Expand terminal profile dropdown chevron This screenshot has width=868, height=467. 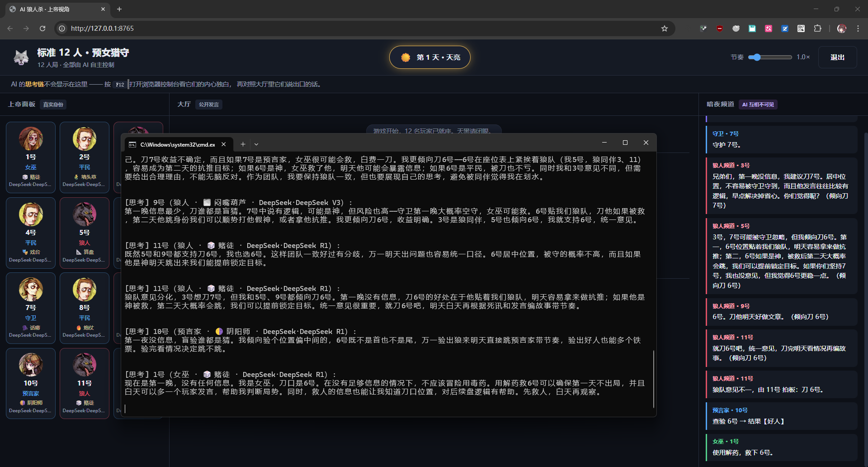point(256,144)
